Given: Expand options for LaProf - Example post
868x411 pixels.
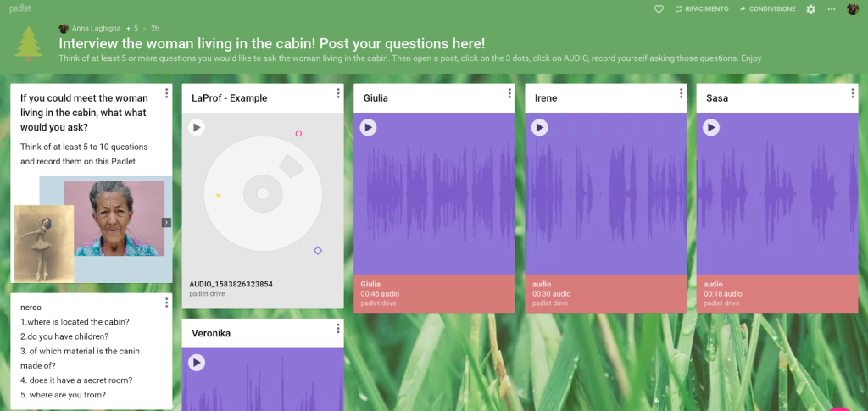Looking at the screenshot, I should (x=338, y=93).
